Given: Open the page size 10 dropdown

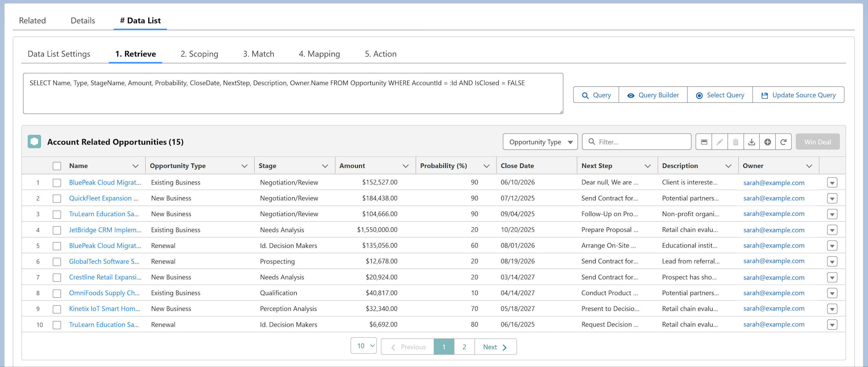Looking at the screenshot, I should 363,346.
